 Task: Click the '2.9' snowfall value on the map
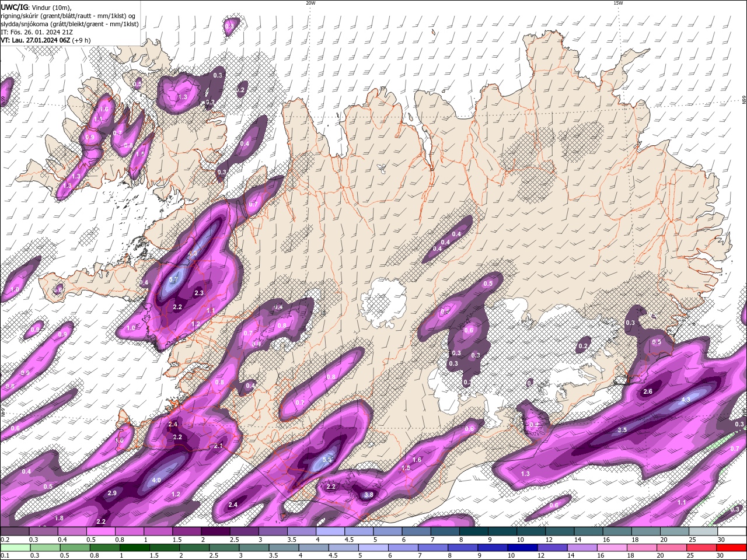pos(113,494)
